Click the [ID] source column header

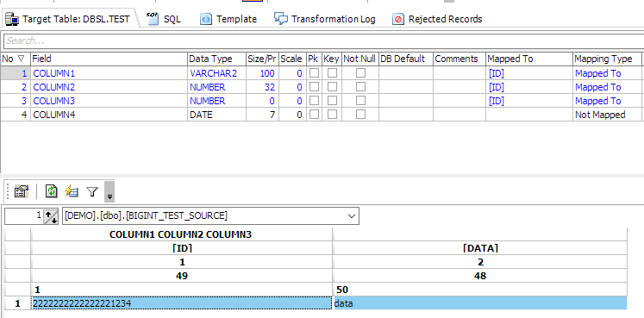tap(181, 248)
